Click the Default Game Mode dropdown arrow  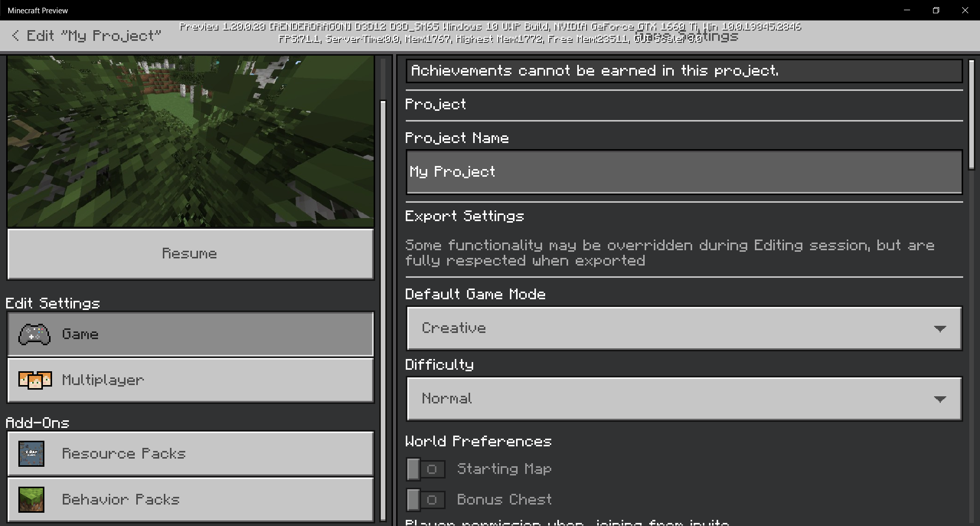click(941, 329)
